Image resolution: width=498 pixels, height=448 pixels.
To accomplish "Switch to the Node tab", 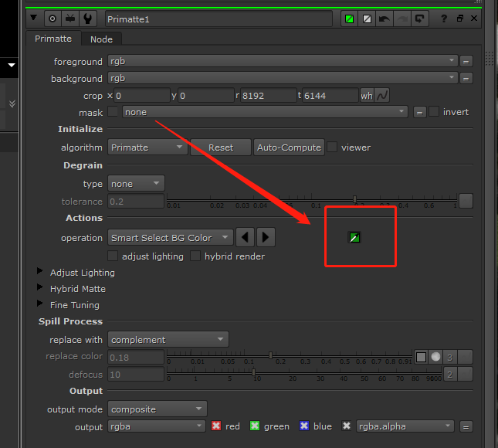I will coord(101,39).
